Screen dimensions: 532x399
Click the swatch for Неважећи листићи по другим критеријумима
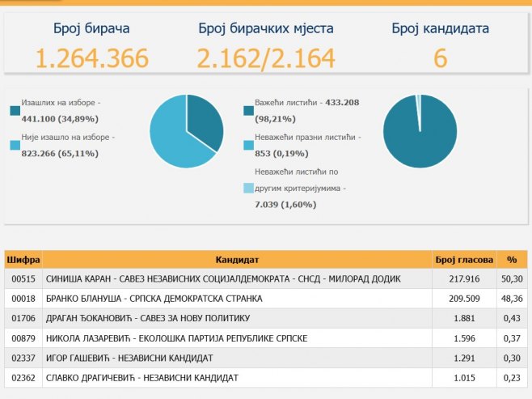point(248,188)
